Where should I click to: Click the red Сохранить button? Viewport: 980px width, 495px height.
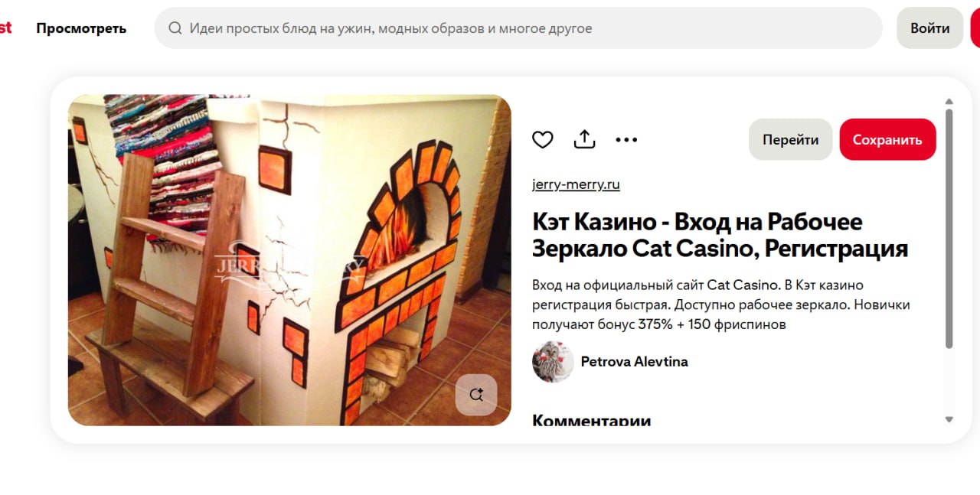coord(887,139)
